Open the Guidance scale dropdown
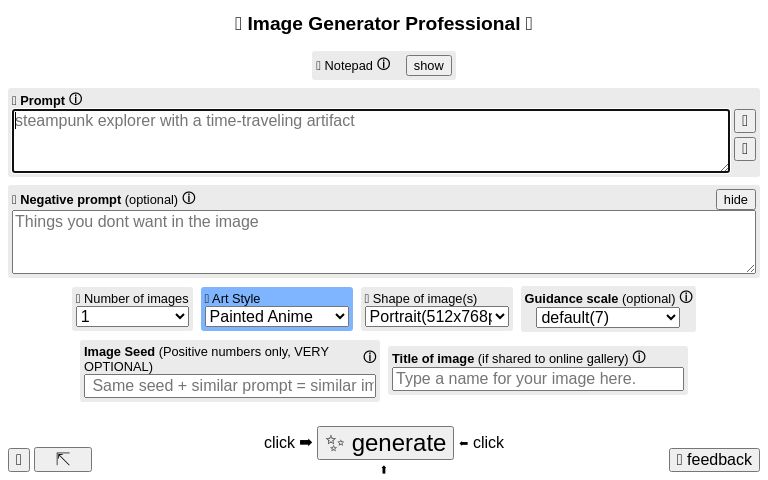The width and height of the screenshot is (768, 480). 607,318
